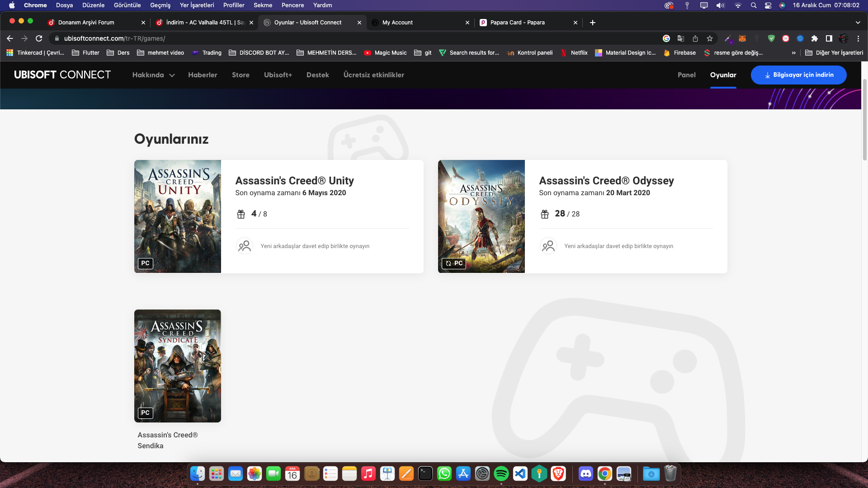Click Bilgisayar için indirin download button

(798, 75)
